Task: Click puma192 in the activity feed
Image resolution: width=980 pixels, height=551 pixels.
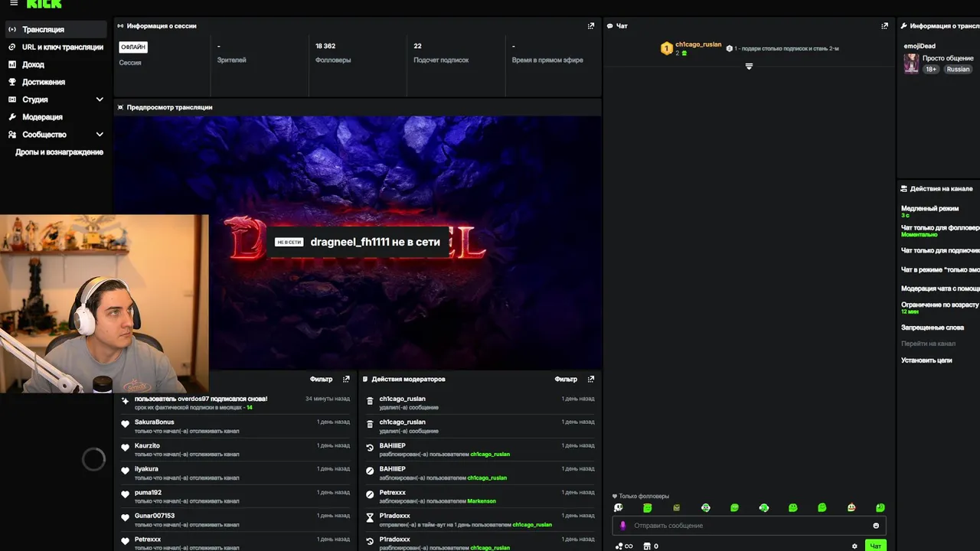Action: [x=148, y=493]
